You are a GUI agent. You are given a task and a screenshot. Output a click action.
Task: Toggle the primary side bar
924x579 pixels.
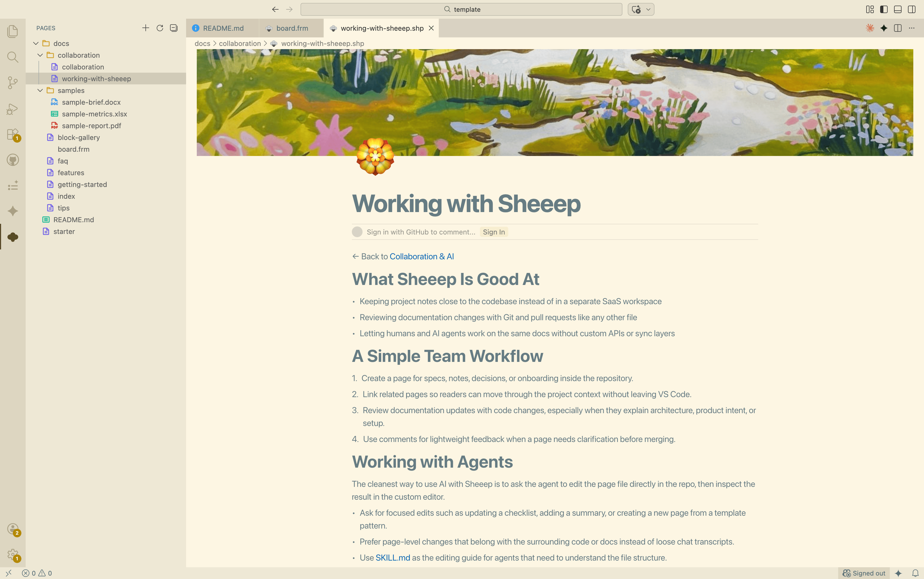coord(884,9)
